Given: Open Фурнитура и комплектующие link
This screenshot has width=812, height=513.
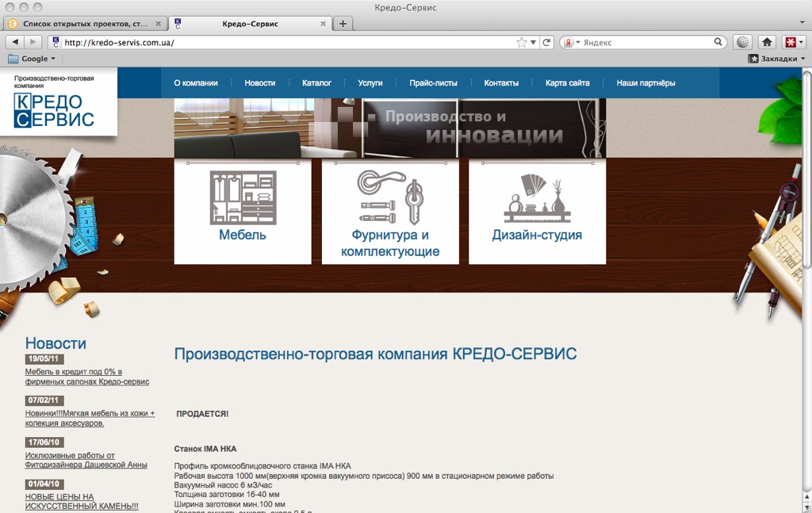Looking at the screenshot, I should pos(390,243).
